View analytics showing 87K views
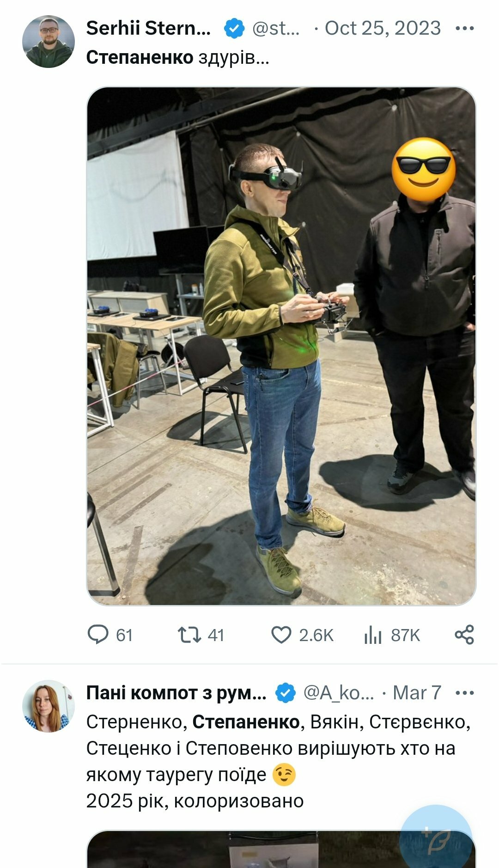The width and height of the screenshot is (499, 868). click(373, 635)
